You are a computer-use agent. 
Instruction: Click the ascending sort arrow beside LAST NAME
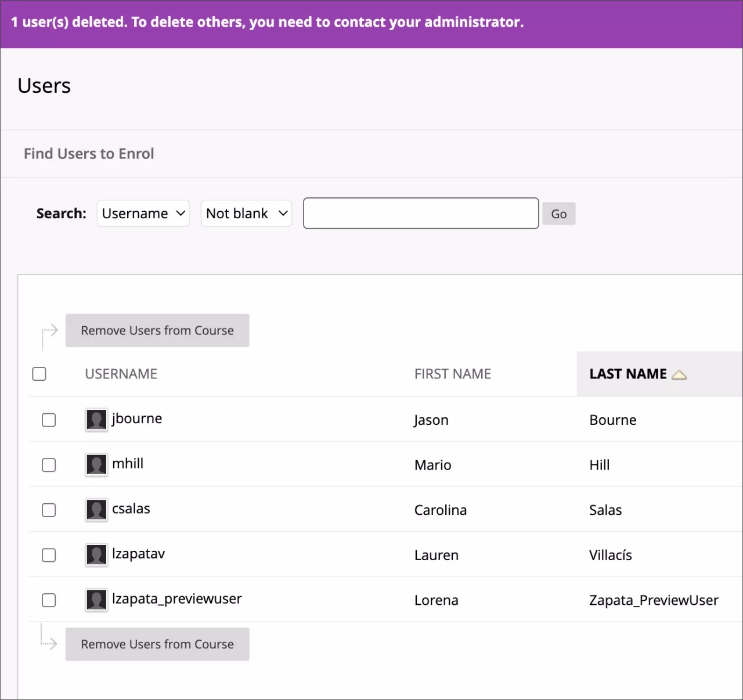[x=680, y=374]
